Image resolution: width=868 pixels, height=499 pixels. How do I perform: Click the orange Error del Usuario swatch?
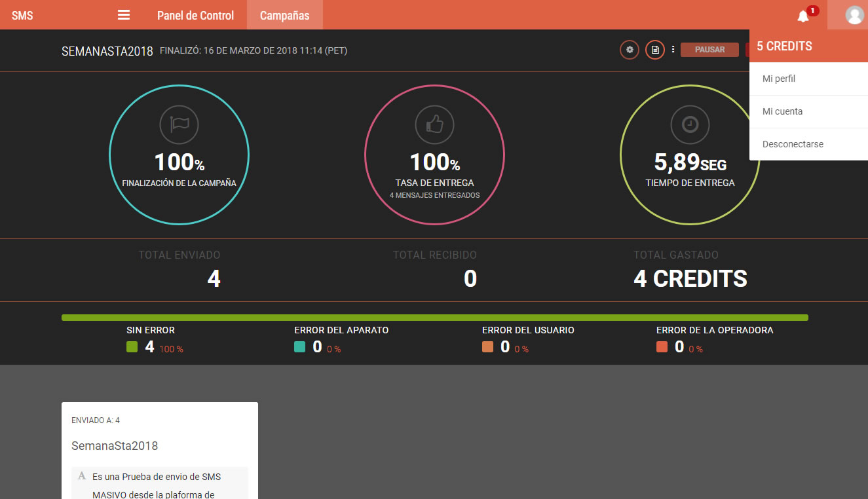coord(487,347)
